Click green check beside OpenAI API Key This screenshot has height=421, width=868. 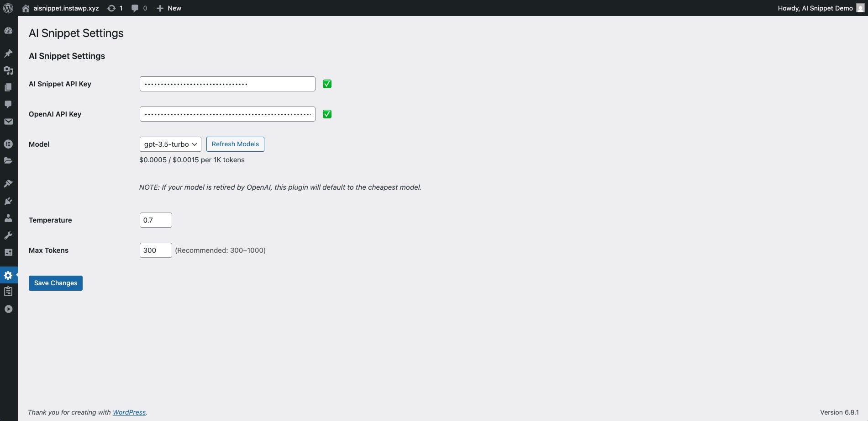tap(327, 114)
